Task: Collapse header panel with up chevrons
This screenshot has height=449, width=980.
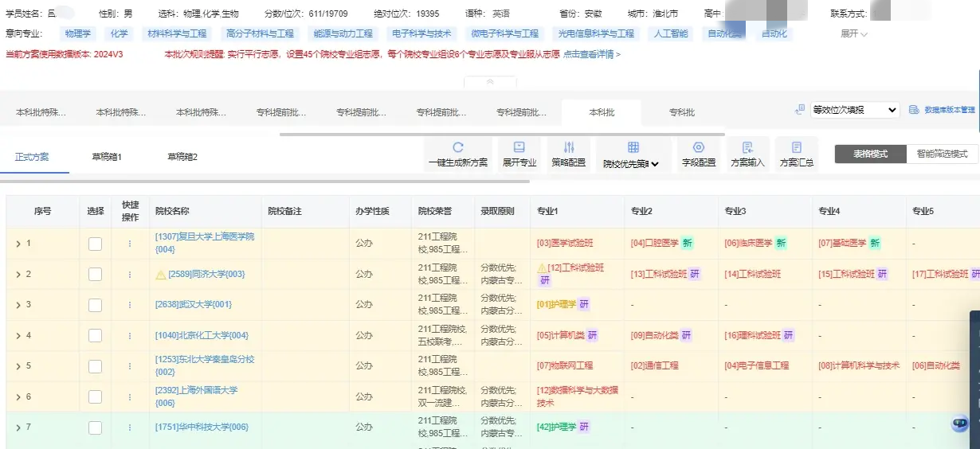Action: pyautogui.click(x=490, y=81)
